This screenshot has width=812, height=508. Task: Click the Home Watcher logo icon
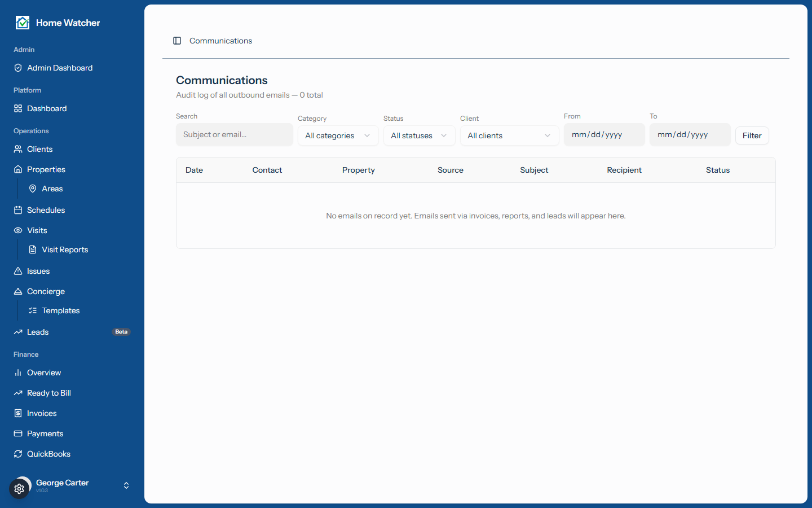pyautogui.click(x=23, y=23)
